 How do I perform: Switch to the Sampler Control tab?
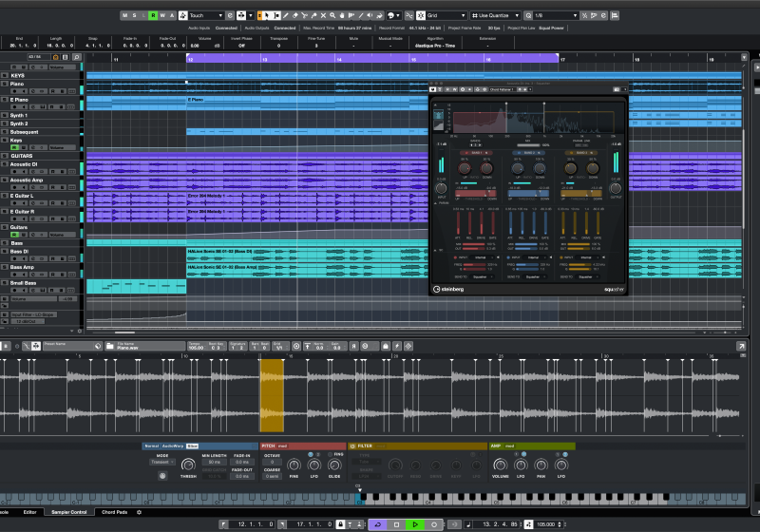tap(67, 512)
